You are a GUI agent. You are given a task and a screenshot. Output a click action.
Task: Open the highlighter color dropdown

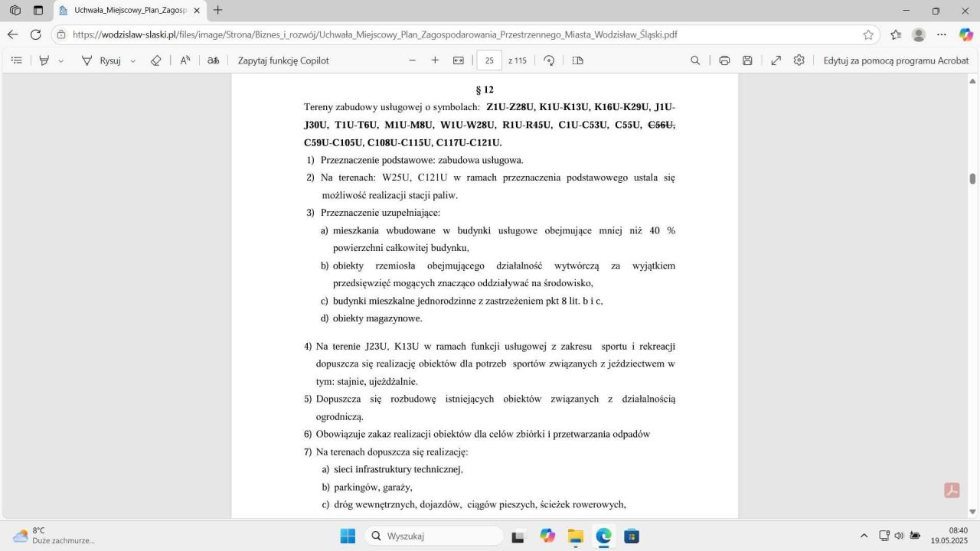point(60,60)
